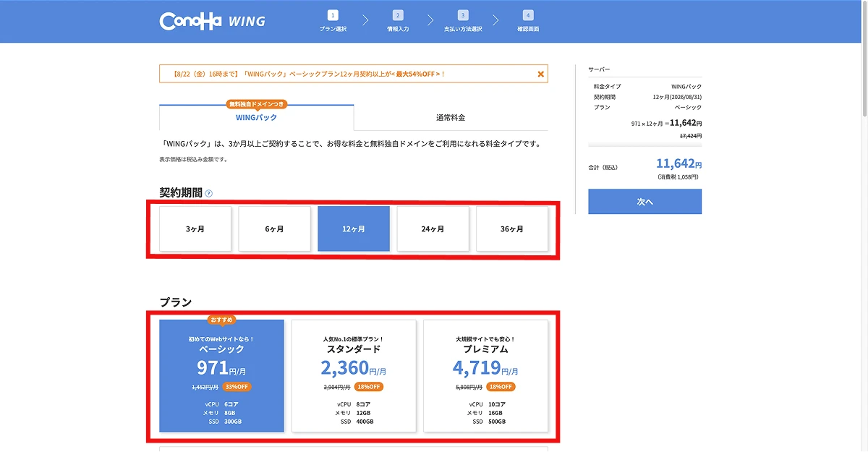Choose the 12ヶ月 contract period
The image size is (868, 452).
coord(354,229)
